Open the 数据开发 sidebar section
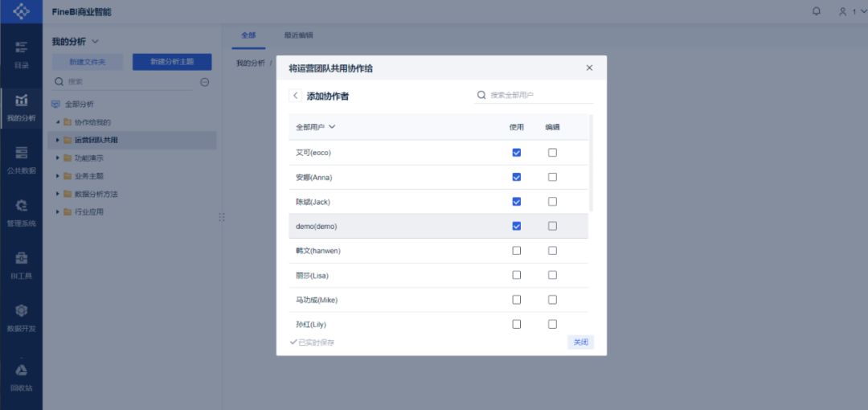Viewport: 868px width, 410px height. point(21,318)
